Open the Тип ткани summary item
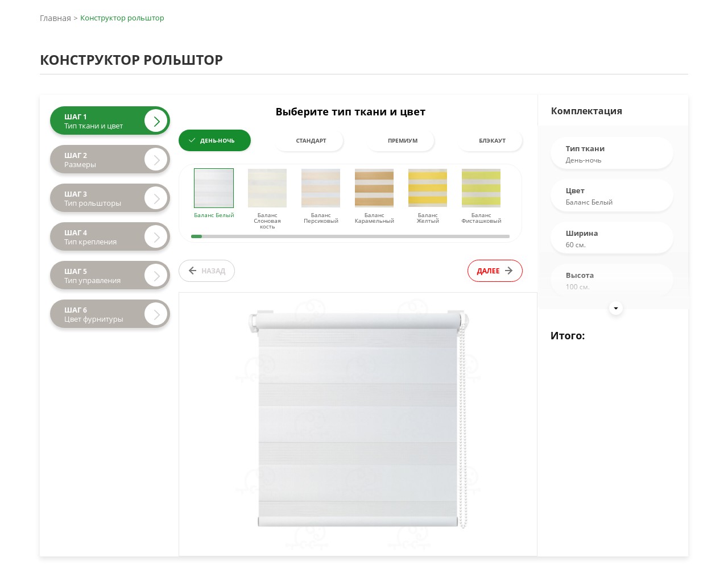The width and height of the screenshot is (728, 582). (x=611, y=153)
